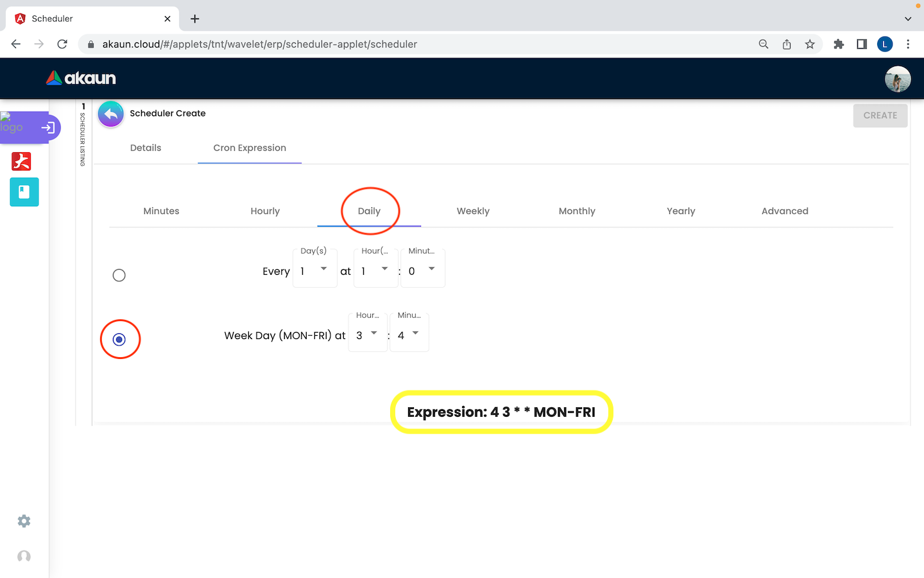924x578 pixels.
Task: Select the 'Every' day(s) radio button
Action: (x=119, y=276)
